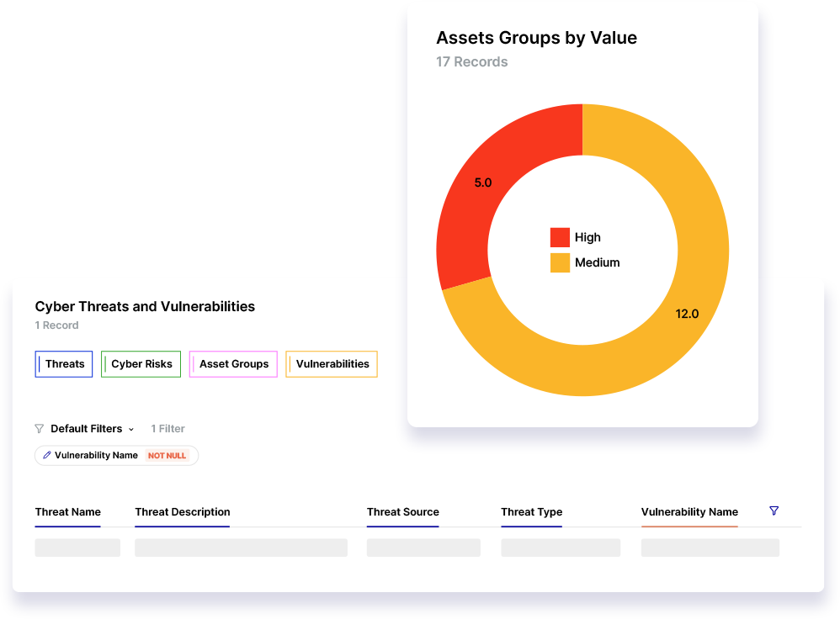Select the Vulnerabilities tab
Viewport: 840px width, 619px height.
pyautogui.click(x=331, y=363)
